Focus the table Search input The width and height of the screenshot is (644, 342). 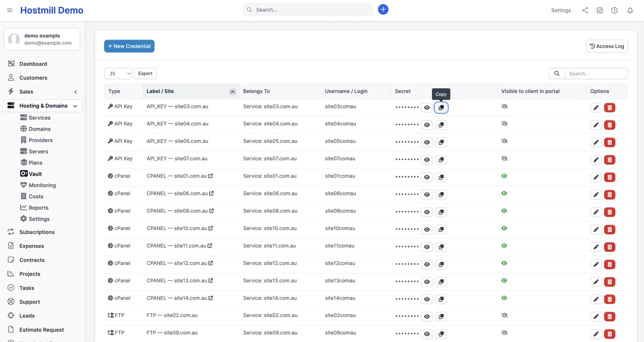[x=596, y=73]
